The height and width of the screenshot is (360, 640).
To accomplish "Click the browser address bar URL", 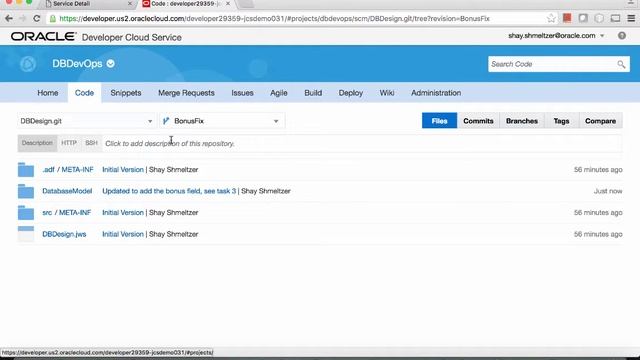I will (x=274, y=18).
